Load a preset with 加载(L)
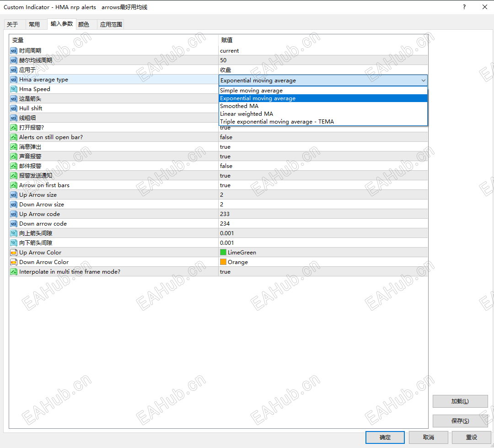The height and width of the screenshot is (448, 494). (x=460, y=401)
